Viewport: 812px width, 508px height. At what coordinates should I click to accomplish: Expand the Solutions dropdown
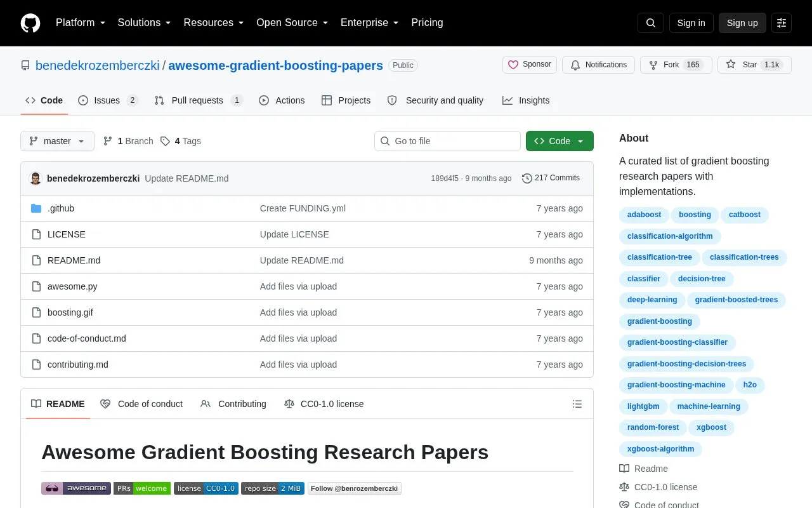pos(145,23)
